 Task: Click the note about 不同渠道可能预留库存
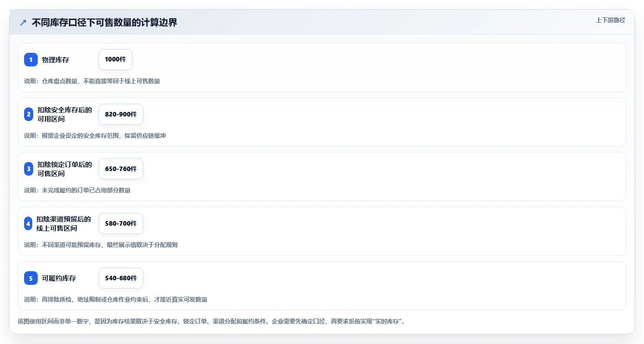(x=101, y=245)
